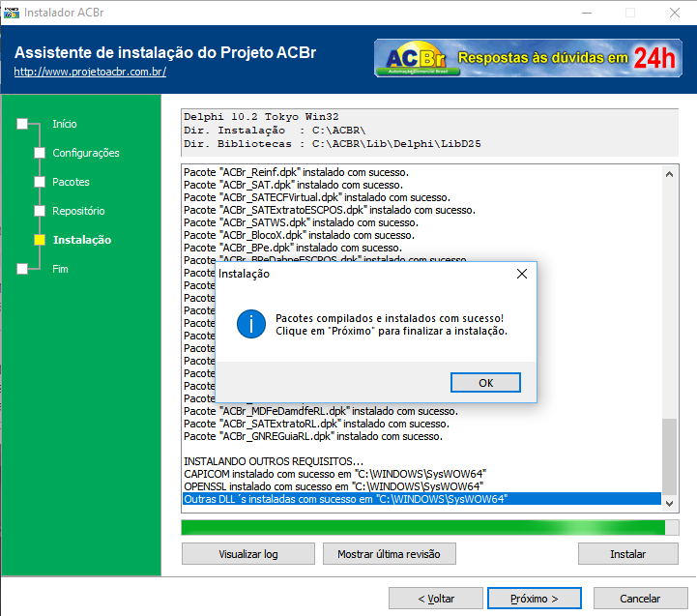Click OK in the Instalação dialog
Screen dimensions: 697x616
(x=485, y=383)
